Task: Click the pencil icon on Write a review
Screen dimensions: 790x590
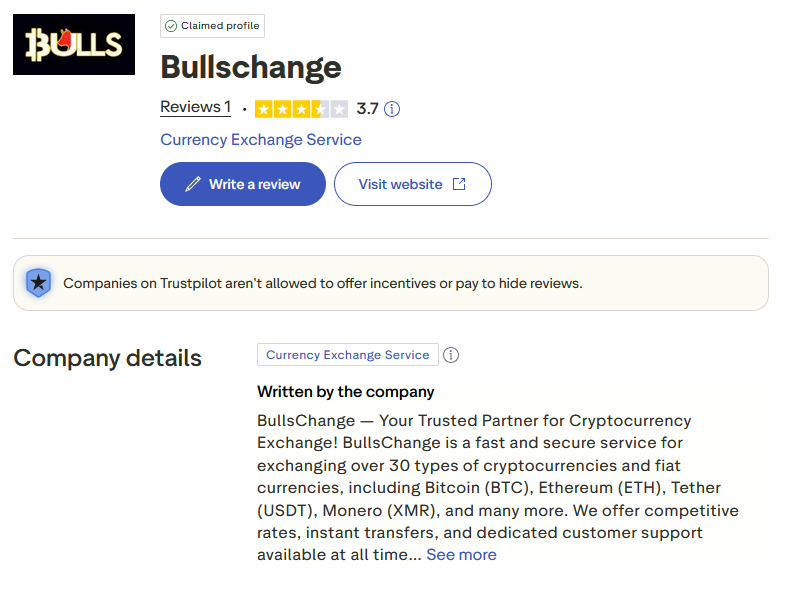Action: 193,184
